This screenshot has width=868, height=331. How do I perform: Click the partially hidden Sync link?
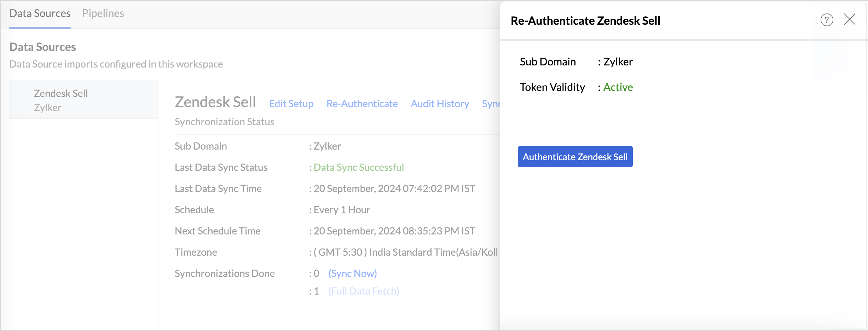point(491,104)
